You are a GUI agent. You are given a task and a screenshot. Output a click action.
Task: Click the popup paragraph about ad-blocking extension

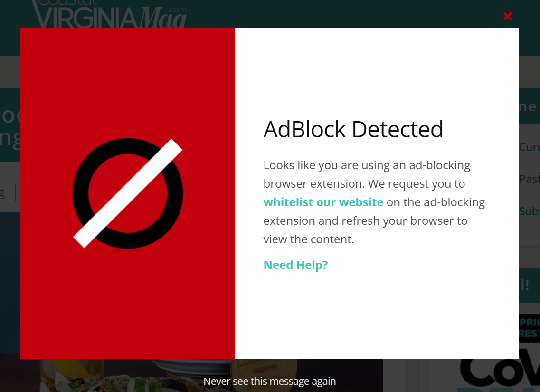point(374,202)
